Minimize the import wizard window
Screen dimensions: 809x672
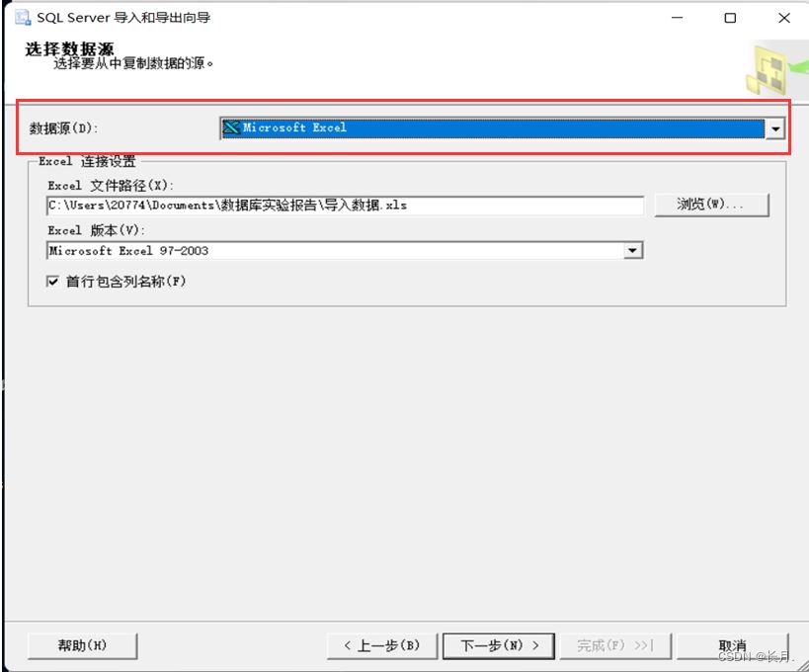point(677,18)
